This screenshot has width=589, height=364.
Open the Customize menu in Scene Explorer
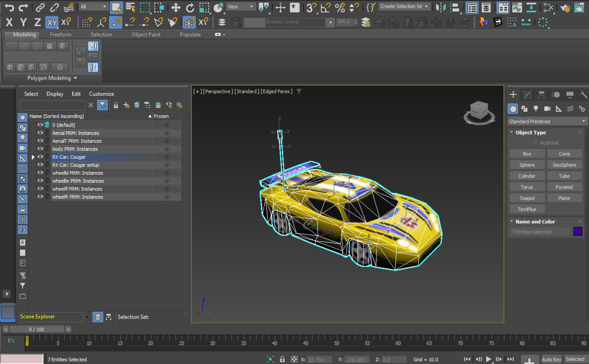[102, 94]
